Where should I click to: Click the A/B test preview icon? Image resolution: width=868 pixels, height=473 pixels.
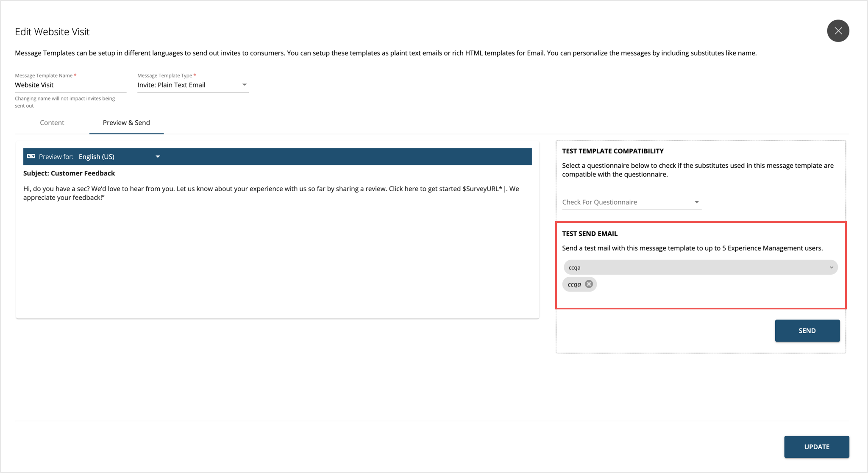(x=30, y=156)
